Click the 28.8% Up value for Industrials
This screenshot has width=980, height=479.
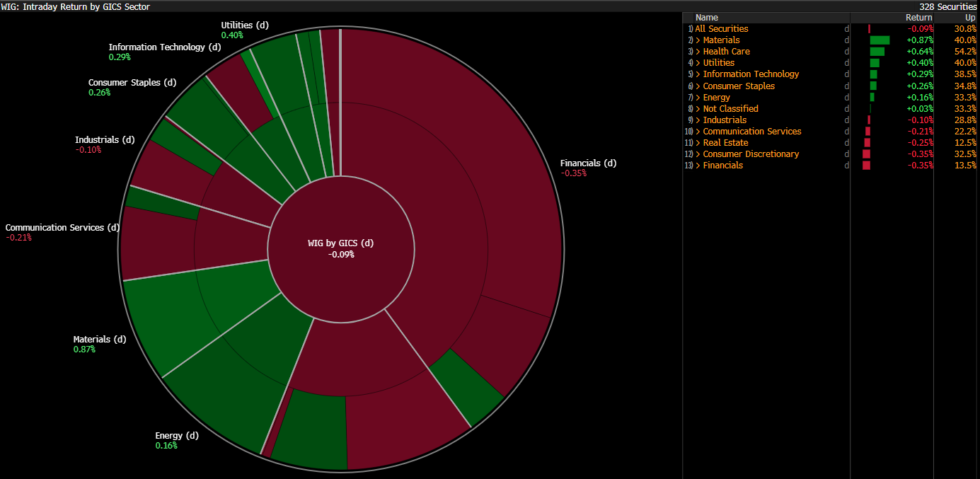tap(965, 120)
